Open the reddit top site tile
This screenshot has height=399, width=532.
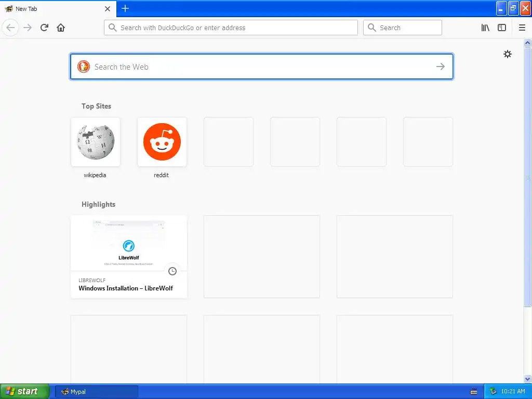tap(162, 142)
